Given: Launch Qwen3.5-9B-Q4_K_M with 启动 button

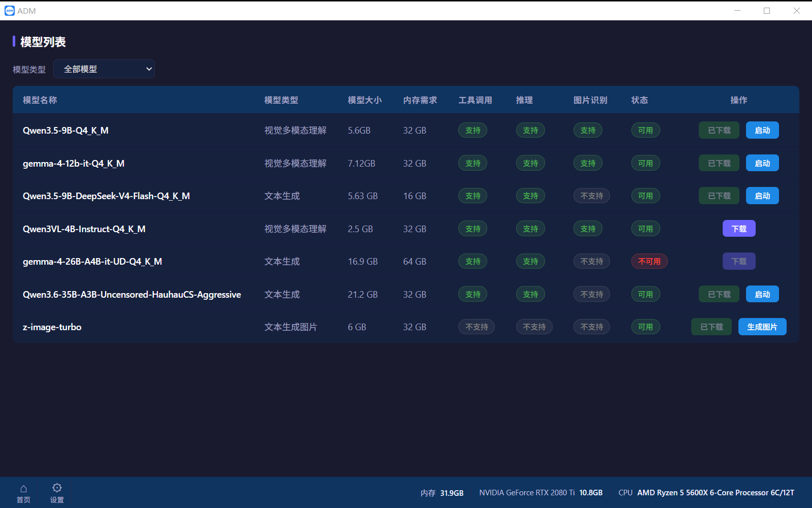Looking at the screenshot, I should 762,131.
